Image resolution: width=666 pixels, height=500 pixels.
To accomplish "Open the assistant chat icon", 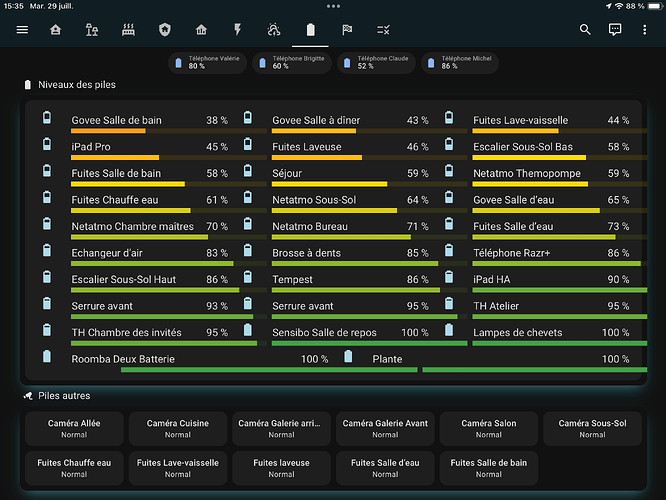I will (x=615, y=30).
